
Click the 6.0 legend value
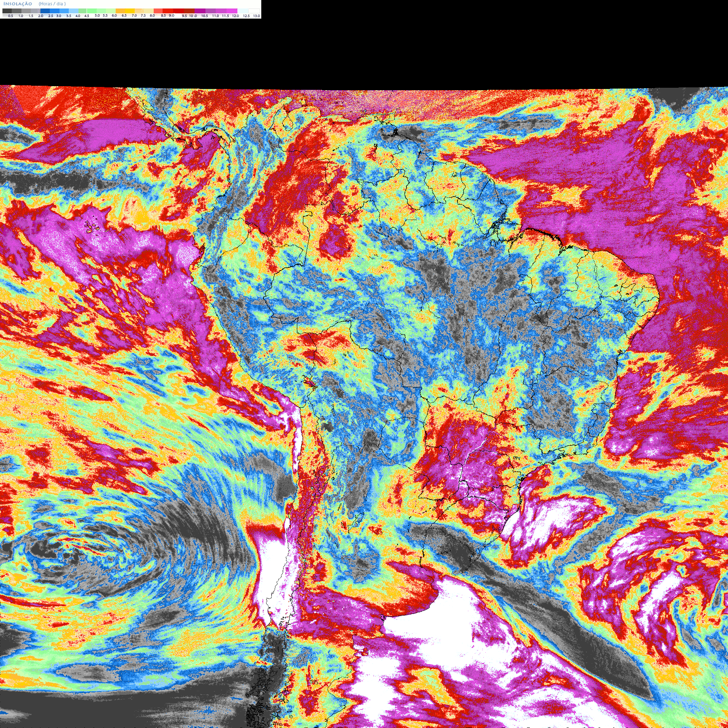[114, 15]
